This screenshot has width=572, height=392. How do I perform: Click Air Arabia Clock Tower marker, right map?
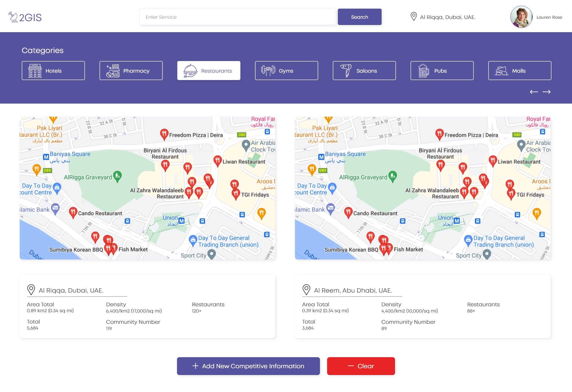click(x=521, y=145)
